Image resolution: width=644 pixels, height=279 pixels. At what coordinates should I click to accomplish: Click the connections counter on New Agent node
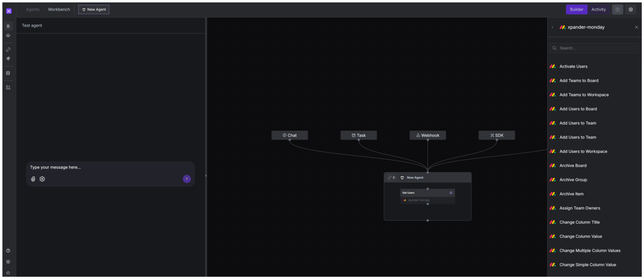391,178
